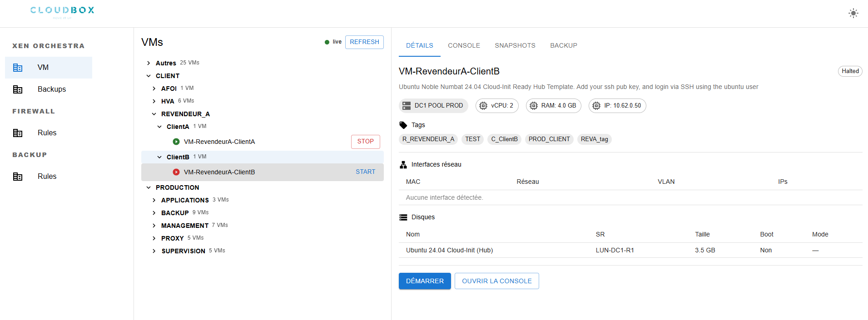The width and height of the screenshot is (868, 320).
Task: Toggle the light/dark theme sun icon
Action: (853, 13)
